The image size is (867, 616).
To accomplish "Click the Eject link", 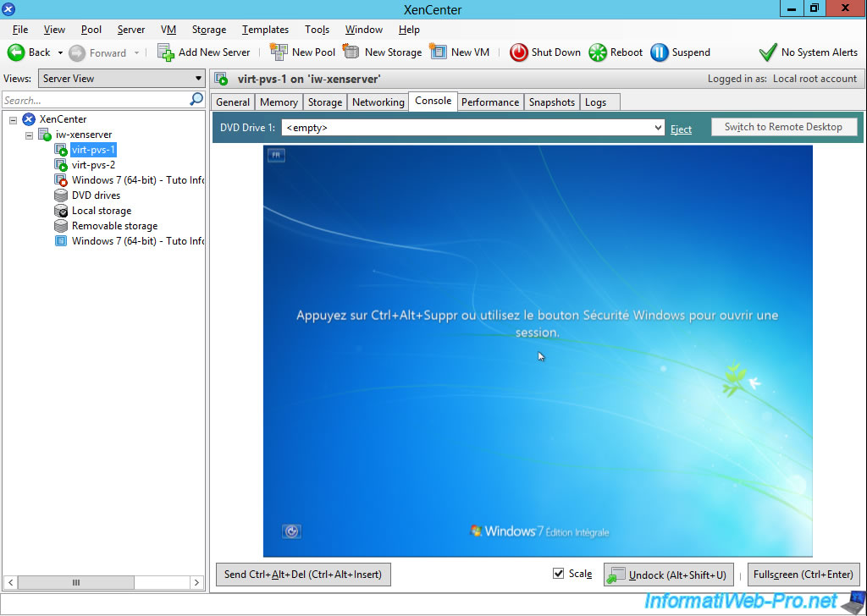I will pos(681,129).
